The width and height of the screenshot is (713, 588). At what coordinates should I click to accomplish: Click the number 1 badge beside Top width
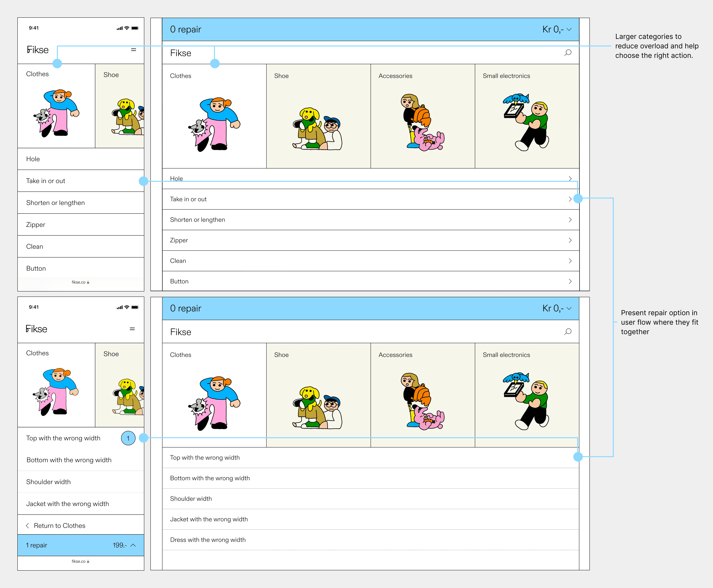tap(128, 438)
